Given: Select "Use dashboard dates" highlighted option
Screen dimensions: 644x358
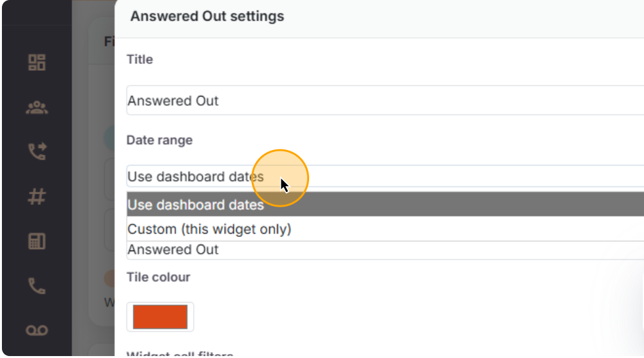Looking at the screenshot, I should tap(384, 205).
